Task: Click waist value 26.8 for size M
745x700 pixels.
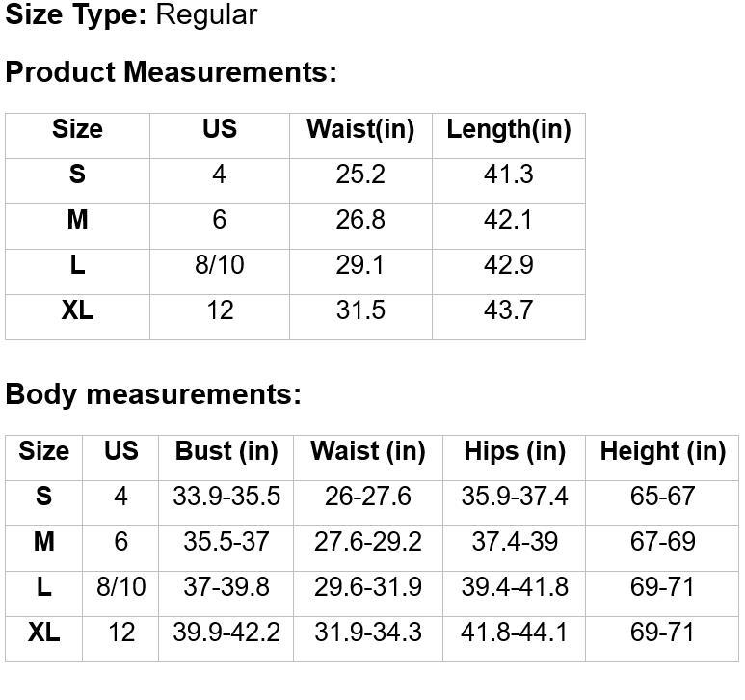Action: tap(360, 220)
